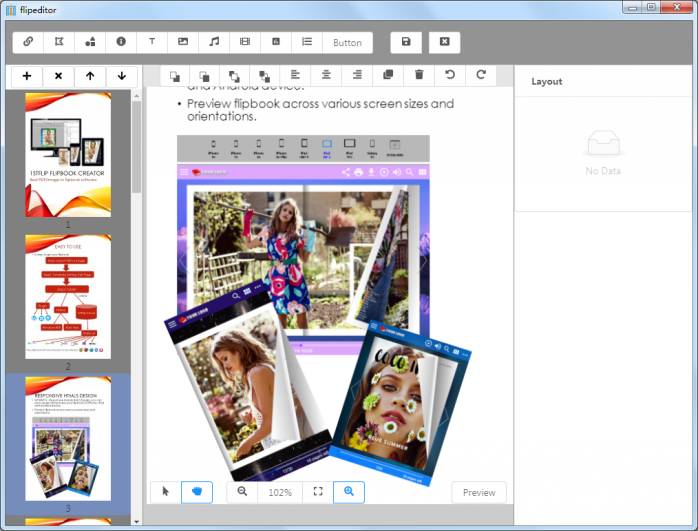
Task: Insert an image using the picture tool
Action: point(183,42)
